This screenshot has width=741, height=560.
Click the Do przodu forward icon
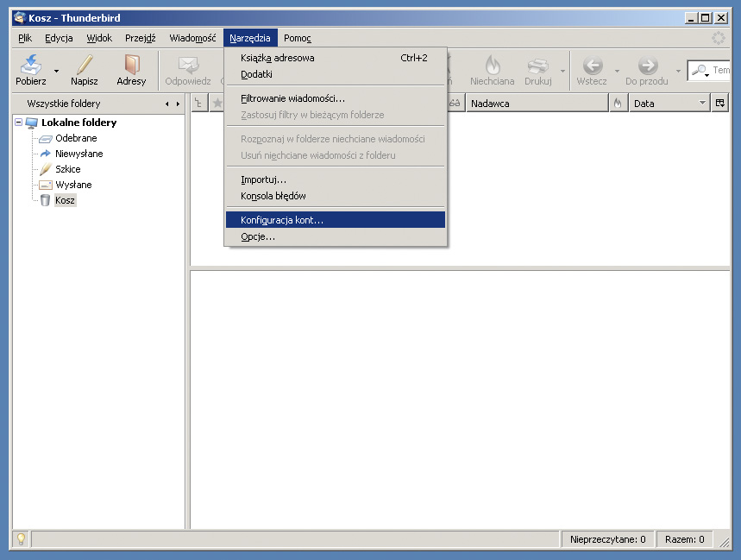coord(648,66)
